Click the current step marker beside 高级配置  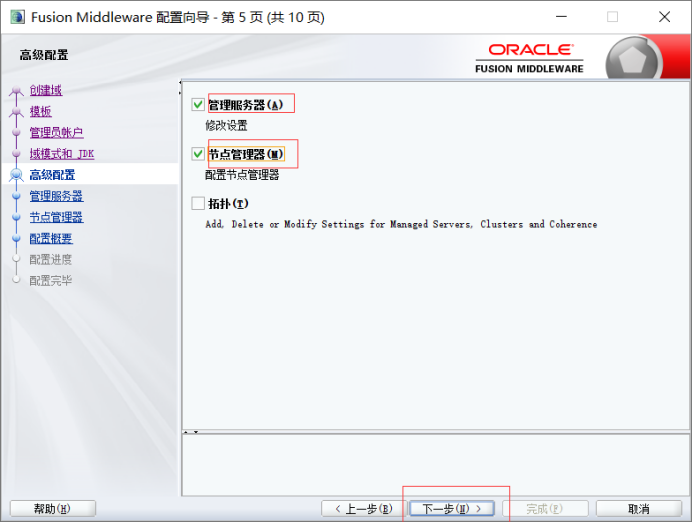coord(15,175)
